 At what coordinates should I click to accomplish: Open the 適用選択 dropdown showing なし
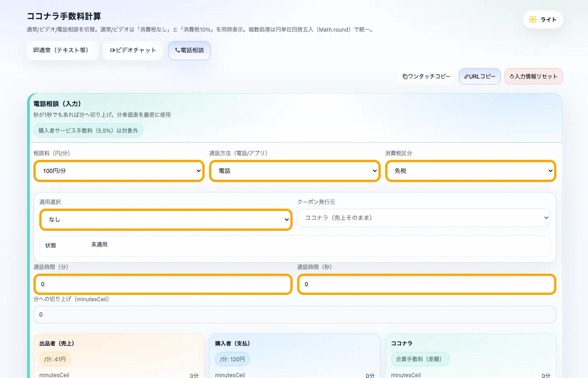[x=165, y=219]
